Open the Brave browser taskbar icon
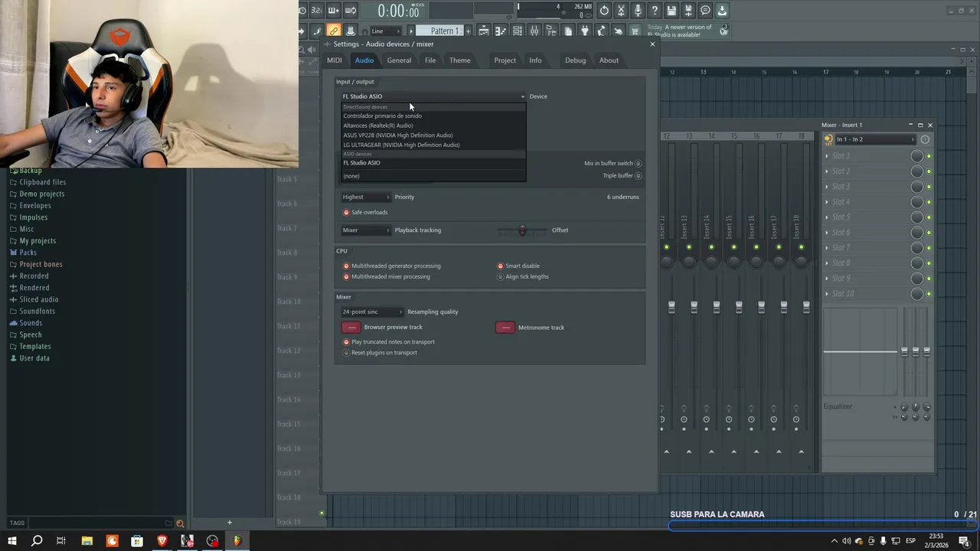980x551 pixels. (x=162, y=540)
